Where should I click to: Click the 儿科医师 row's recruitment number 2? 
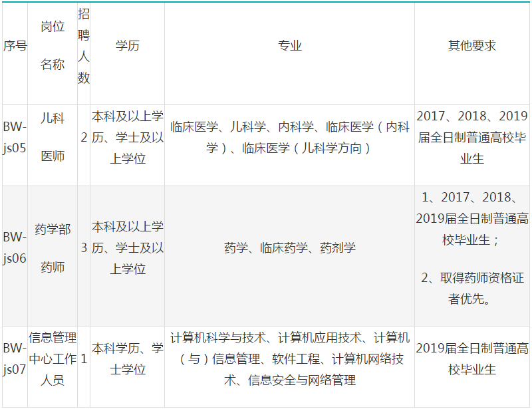[84, 138]
